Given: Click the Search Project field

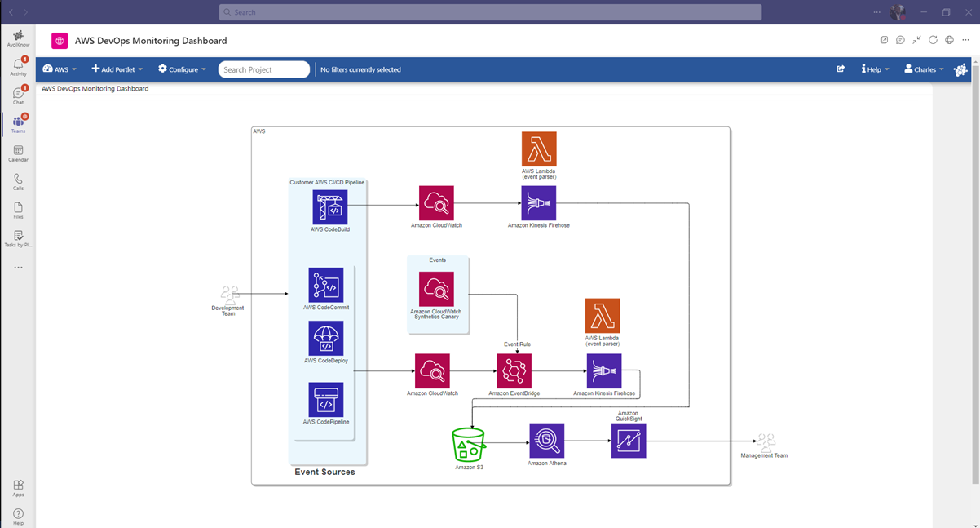Looking at the screenshot, I should click(x=264, y=69).
